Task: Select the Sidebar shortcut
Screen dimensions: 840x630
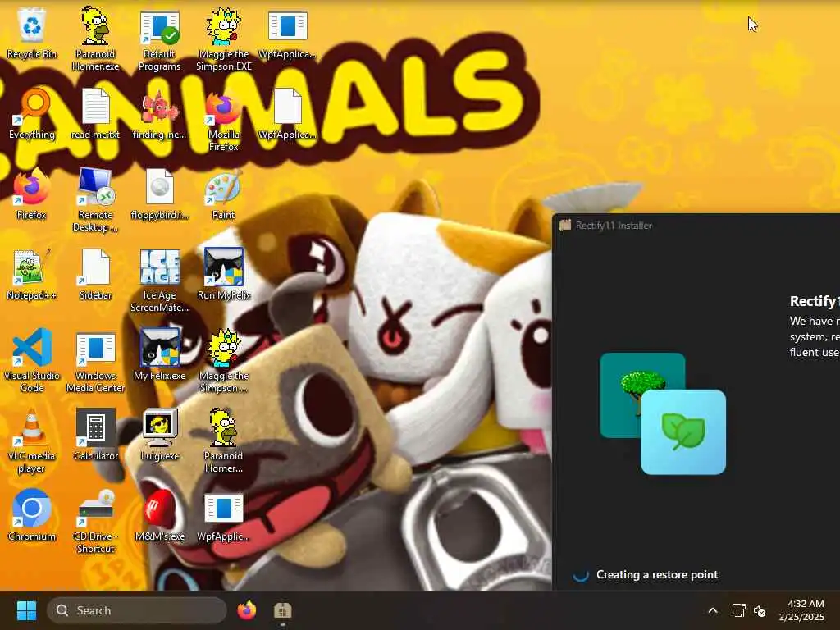Action: (x=95, y=274)
